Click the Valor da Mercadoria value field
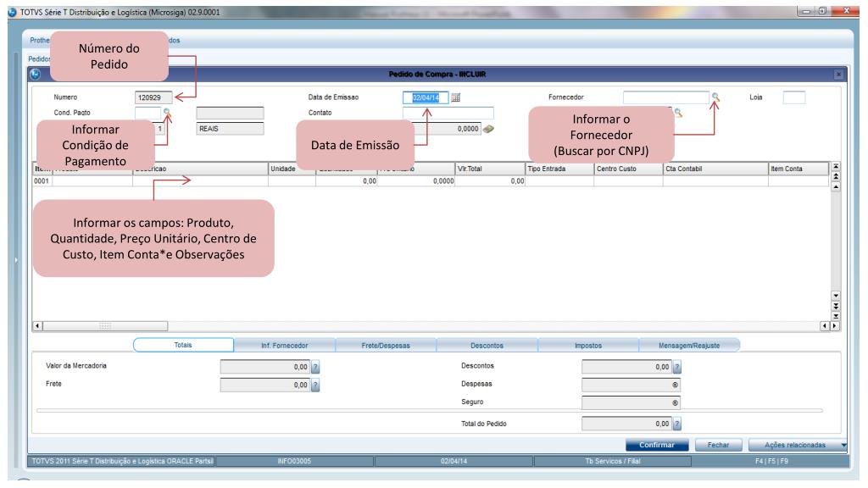Image resolution: width=868 pixels, height=488 pixels. [x=265, y=367]
